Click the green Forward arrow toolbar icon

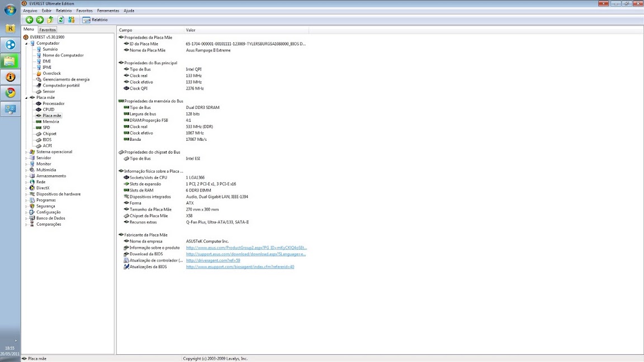point(40,20)
